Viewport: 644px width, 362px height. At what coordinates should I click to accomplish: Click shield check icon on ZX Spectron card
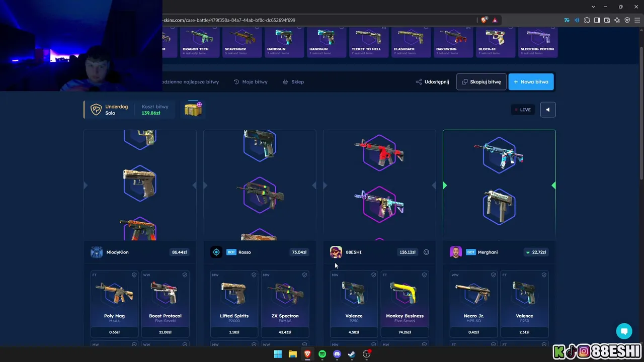(x=304, y=275)
